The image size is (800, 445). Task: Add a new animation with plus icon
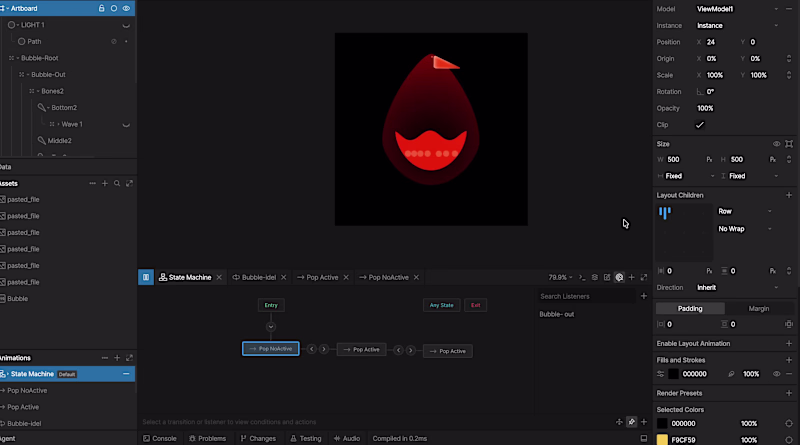[117, 358]
